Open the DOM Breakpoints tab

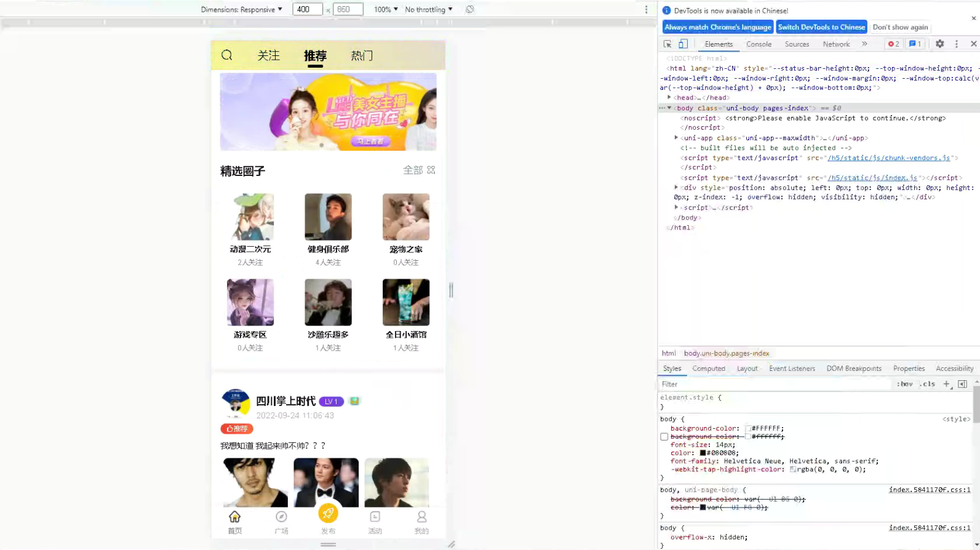(854, 369)
